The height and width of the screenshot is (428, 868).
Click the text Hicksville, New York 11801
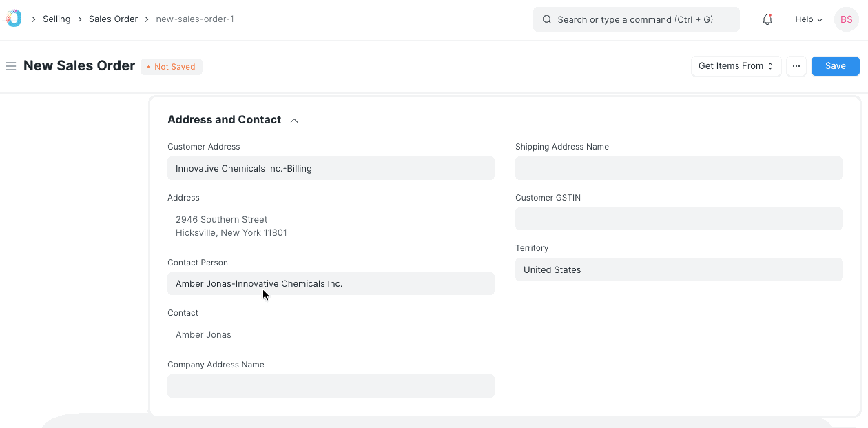[x=231, y=233]
